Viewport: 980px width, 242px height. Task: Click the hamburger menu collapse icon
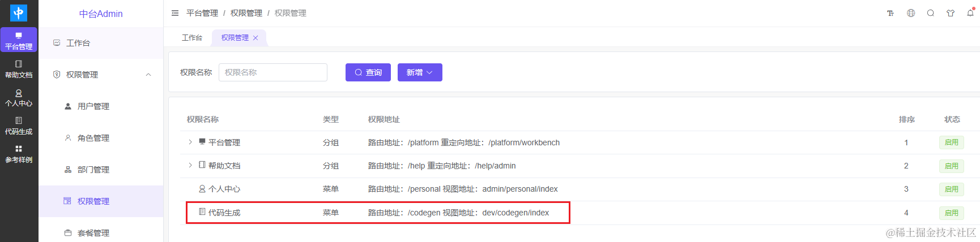tap(175, 13)
